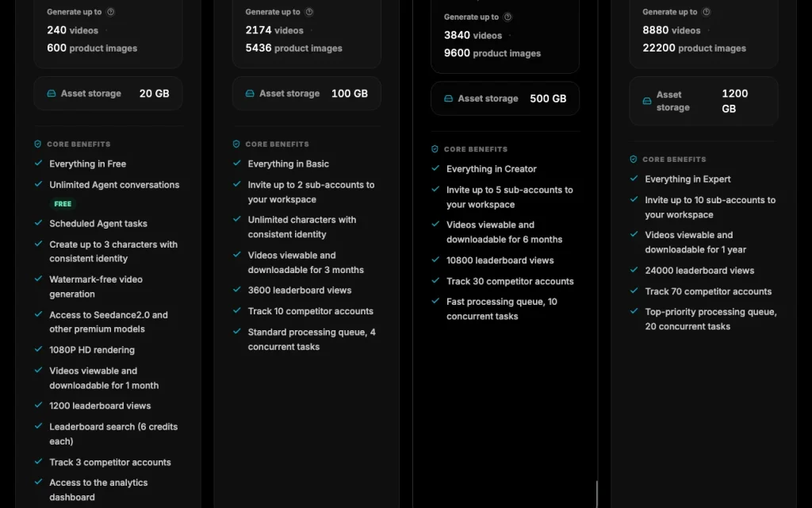Click 'Everything in Free' benefit
812x508 pixels.
coord(87,164)
